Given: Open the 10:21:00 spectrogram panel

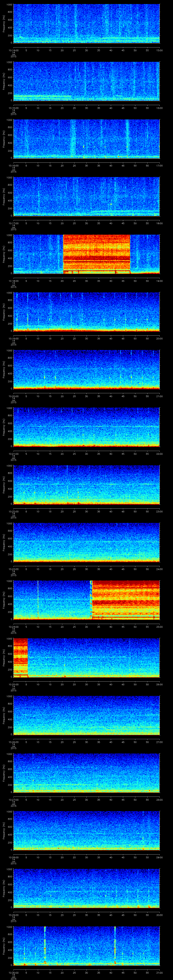Looking at the screenshot, I should coord(86,427).
